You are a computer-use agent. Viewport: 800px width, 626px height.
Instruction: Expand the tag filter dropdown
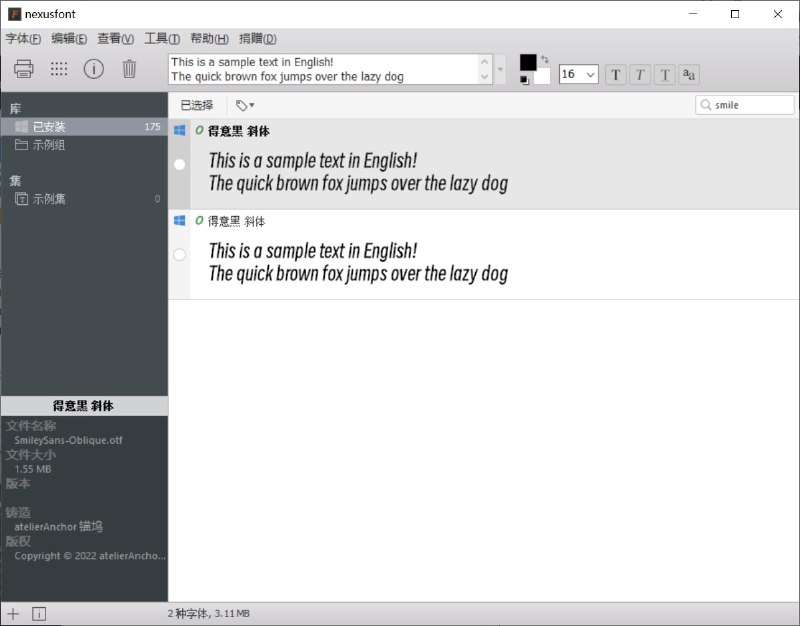point(245,105)
